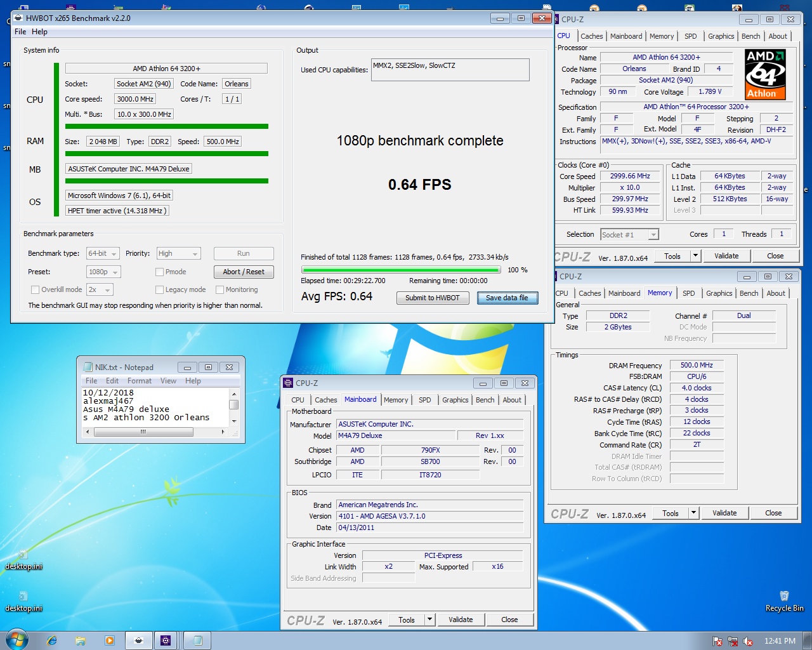Click the BIOS version 4101 - AMD AGESA field
Viewport: 812px width, 650px height.
coord(430,516)
